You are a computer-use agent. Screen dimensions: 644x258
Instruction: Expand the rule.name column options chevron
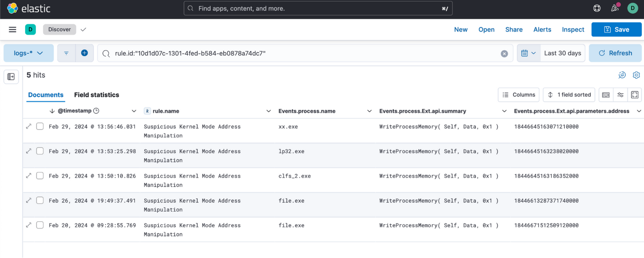pyautogui.click(x=268, y=111)
